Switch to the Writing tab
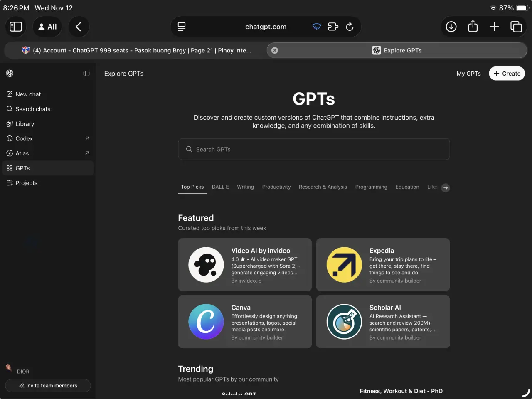This screenshot has height=399, width=532. click(245, 187)
